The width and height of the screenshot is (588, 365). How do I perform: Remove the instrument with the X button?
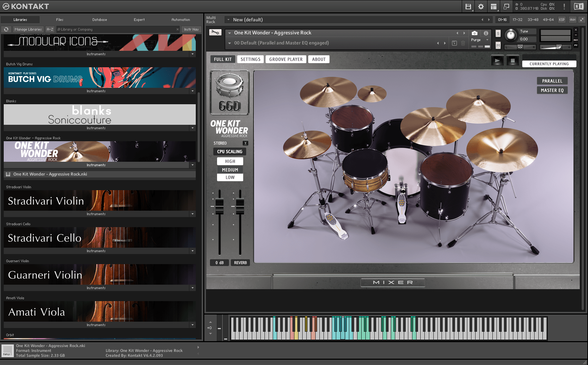point(576,30)
